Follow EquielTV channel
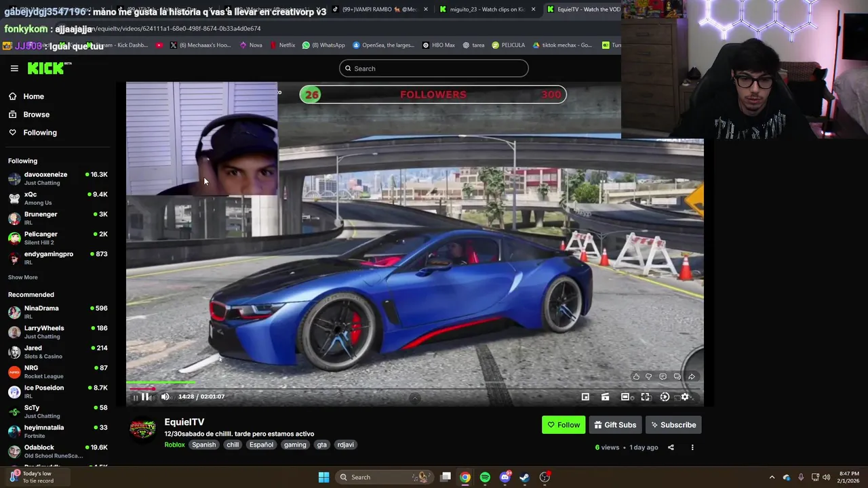The width and height of the screenshot is (868, 488). pos(564,425)
